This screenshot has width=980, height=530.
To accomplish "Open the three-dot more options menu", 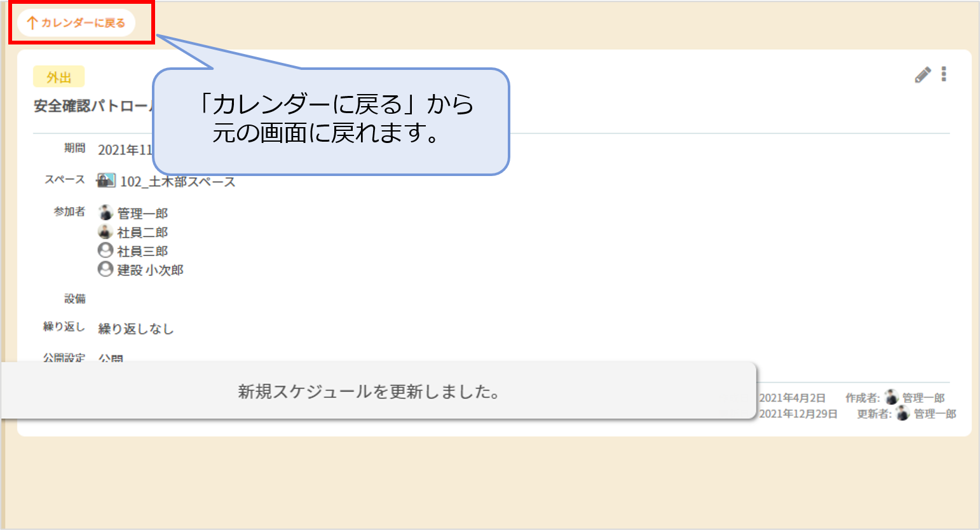I will (944, 74).
